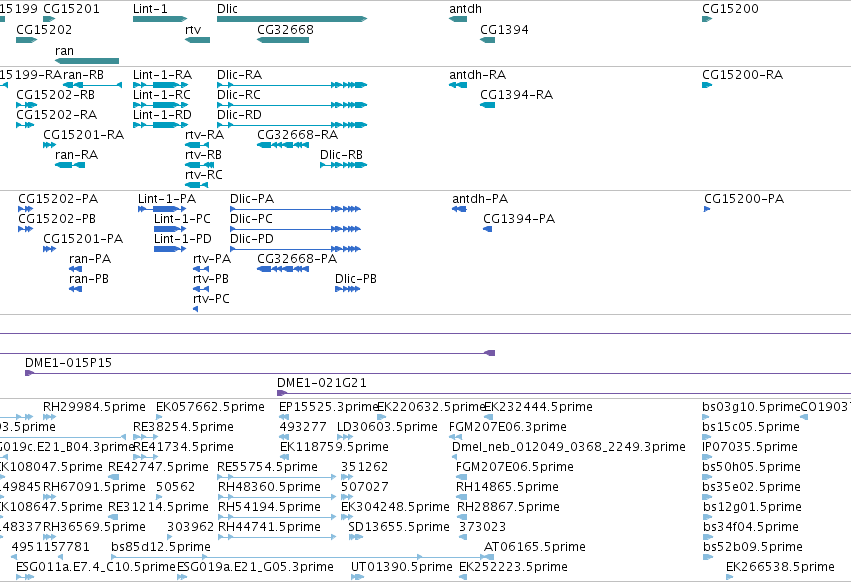Click protein Dlic-PC label
851x582 pixels.
coord(251,219)
